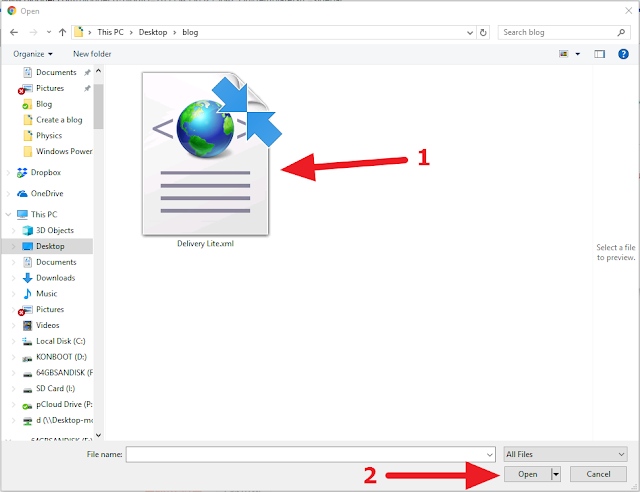Click the Open button

coord(528,474)
